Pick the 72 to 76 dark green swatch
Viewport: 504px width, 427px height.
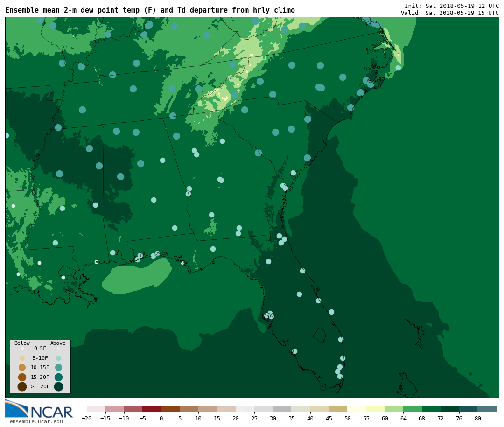pos(450,409)
